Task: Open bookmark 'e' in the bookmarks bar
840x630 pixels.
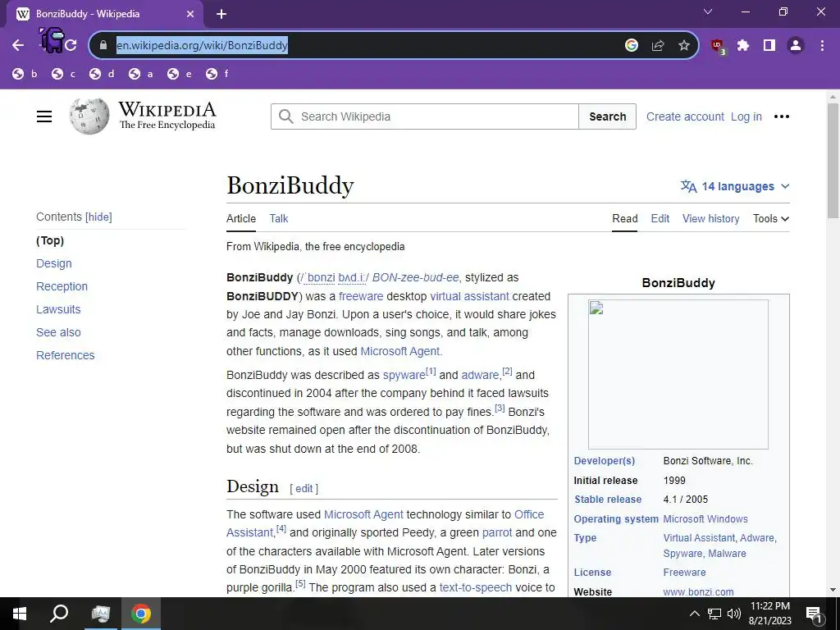Action: pos(180,74)
